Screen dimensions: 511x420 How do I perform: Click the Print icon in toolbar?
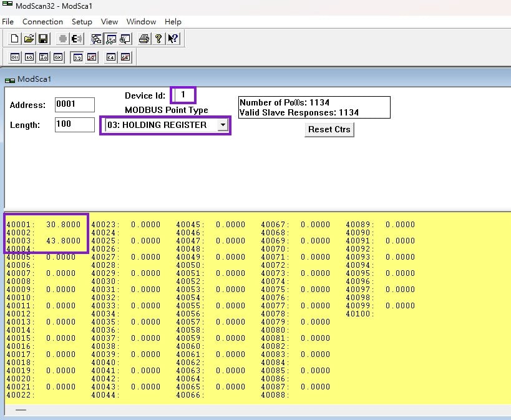click(x=144, y=39)
